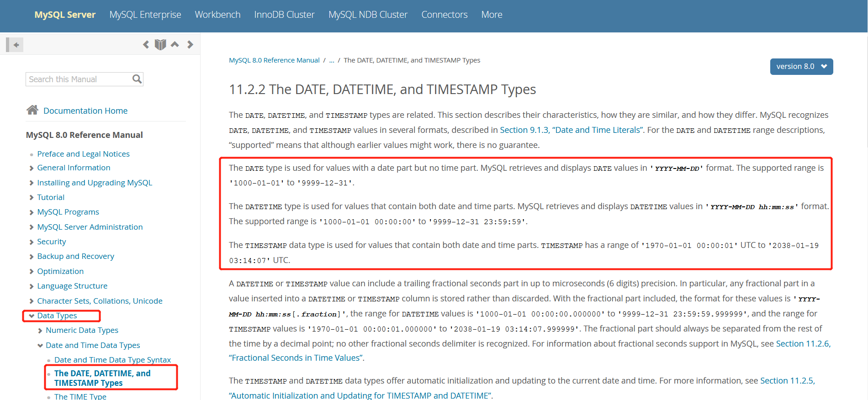Go to the previous page chevron
The width and height of the screenshot is (868, 400).
pyautogui.click(x=146, y=44)
